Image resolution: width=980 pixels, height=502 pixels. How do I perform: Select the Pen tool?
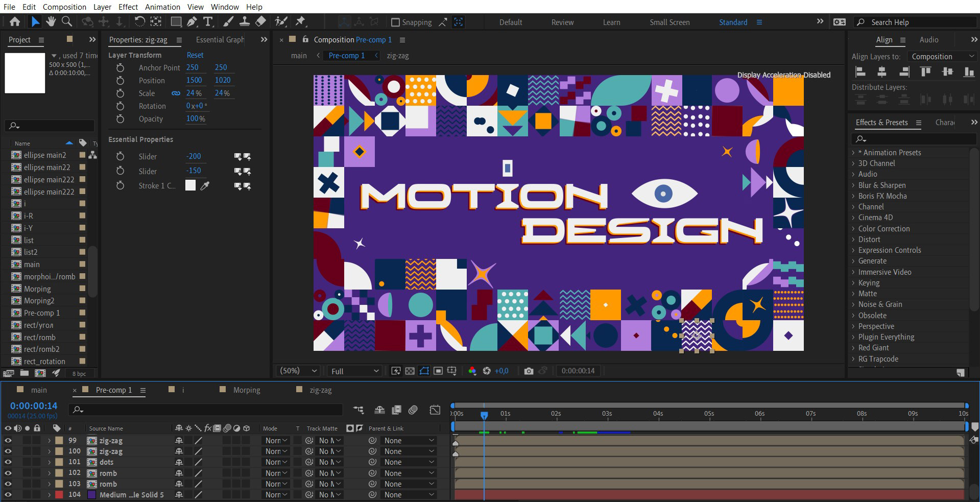pos(192,21)
